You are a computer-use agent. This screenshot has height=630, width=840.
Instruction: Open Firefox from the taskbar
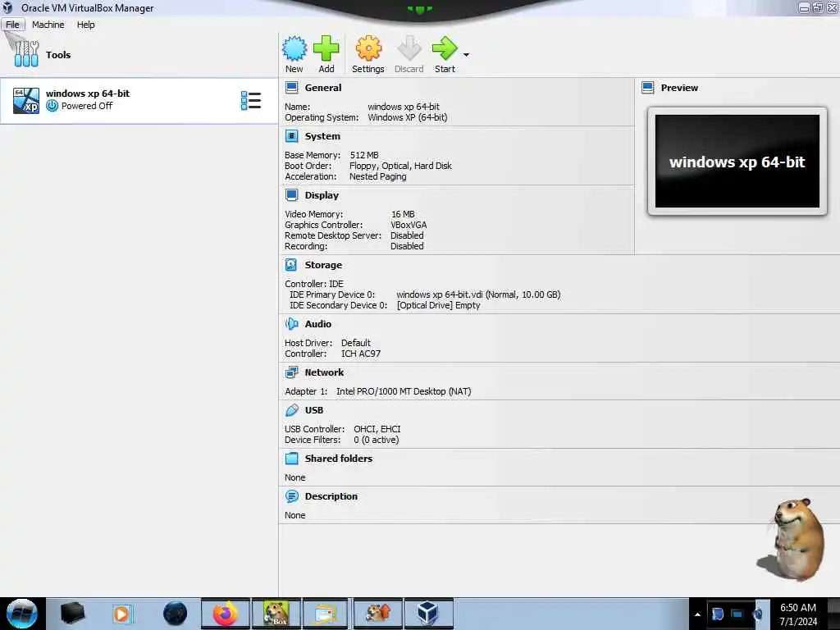[226, 614]
